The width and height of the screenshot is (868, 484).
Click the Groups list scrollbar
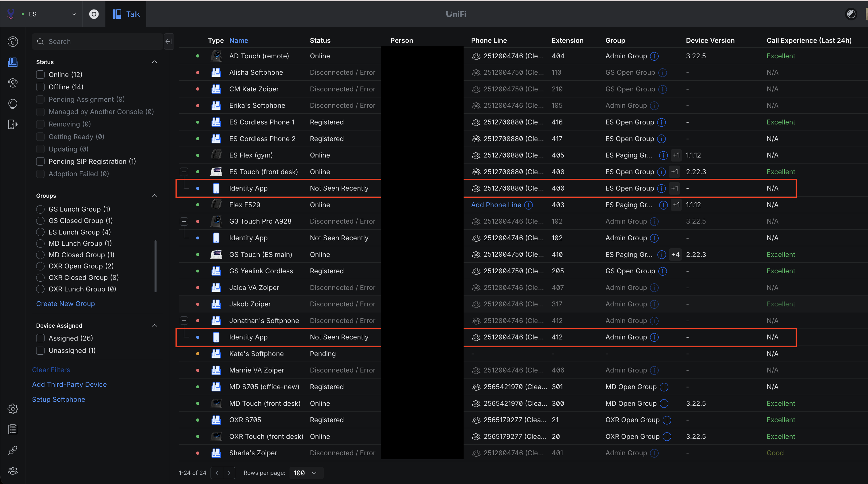pos(155,266)
